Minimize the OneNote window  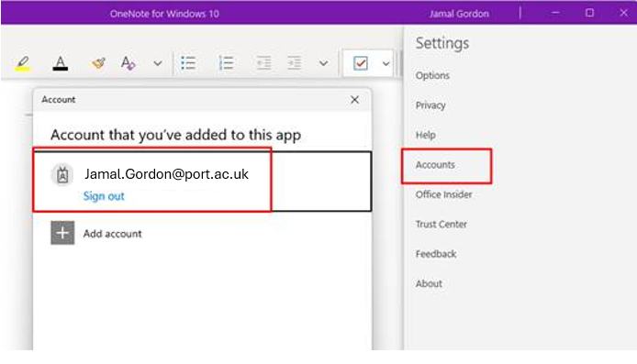[x=555, y=13]
